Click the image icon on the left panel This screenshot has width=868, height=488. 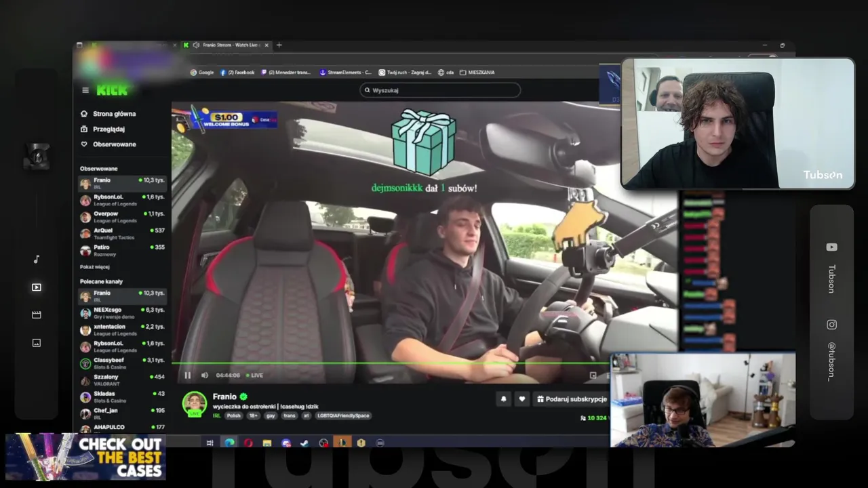coord(37,343)
